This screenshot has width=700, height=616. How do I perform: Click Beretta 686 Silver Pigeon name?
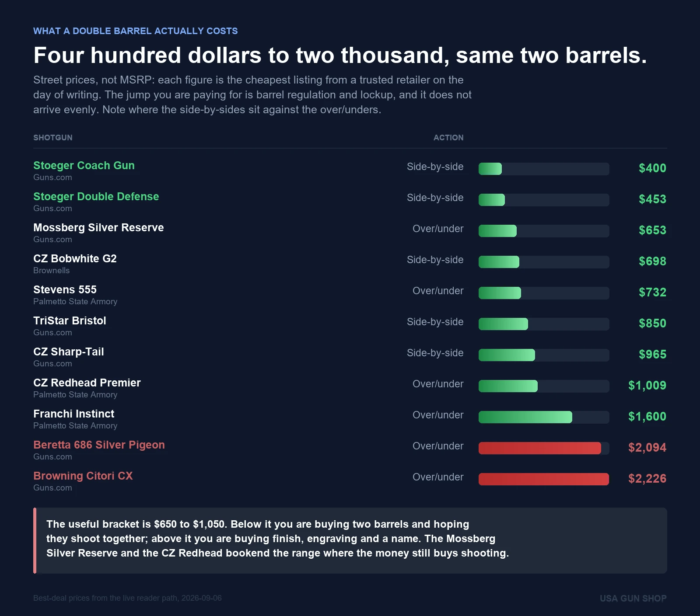coord(99,445)
